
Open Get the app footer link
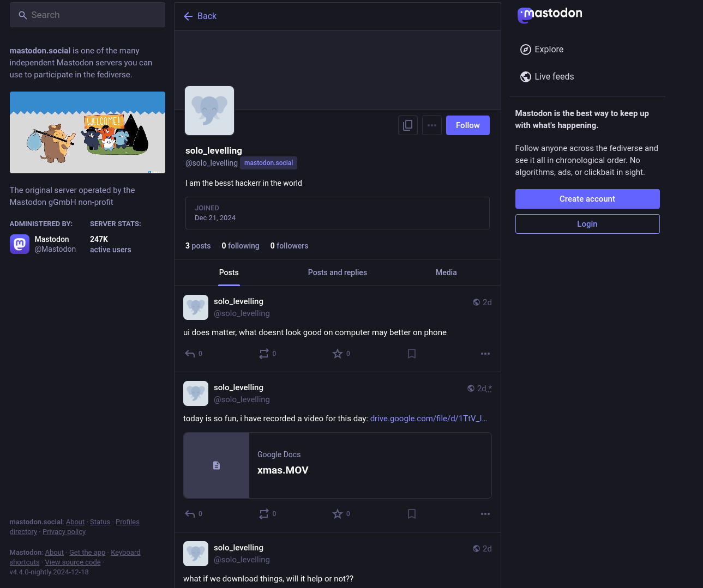pyautogui.click(x=87, y=553)
